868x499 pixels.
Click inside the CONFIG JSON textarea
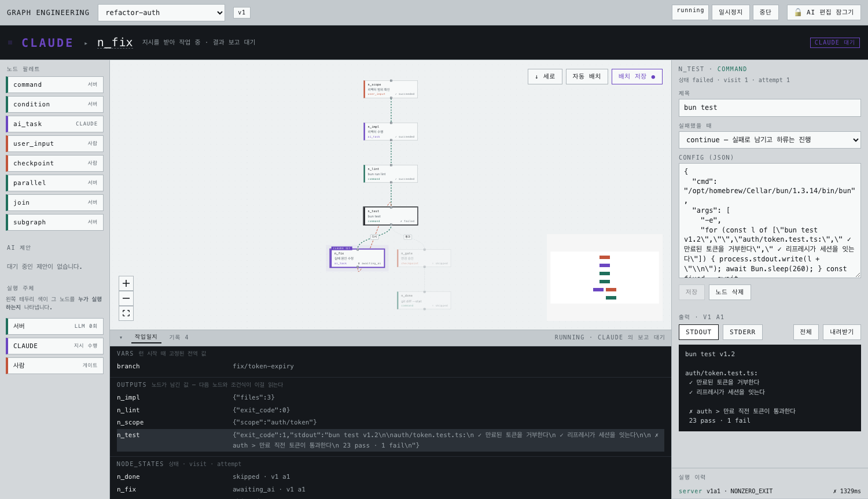click(770, 221)
